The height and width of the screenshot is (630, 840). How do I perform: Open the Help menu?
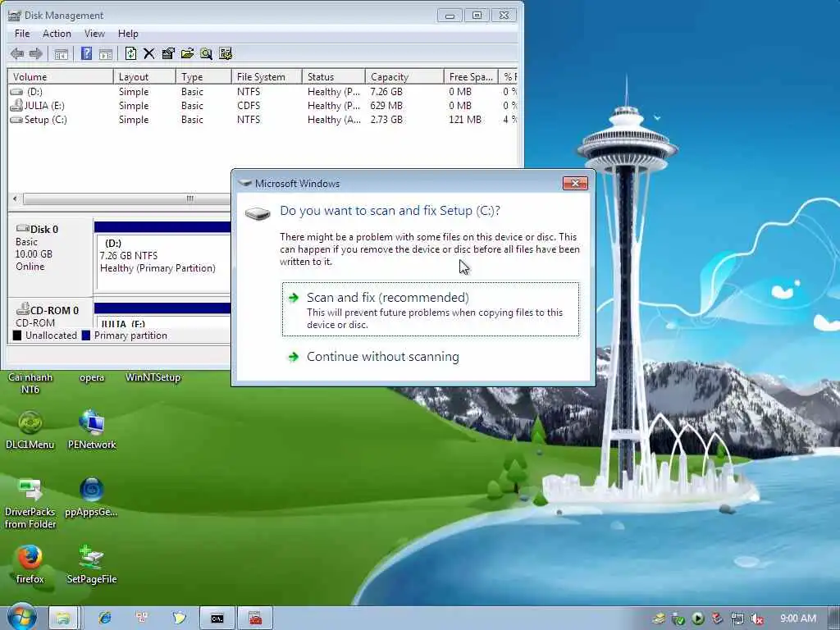128,34
